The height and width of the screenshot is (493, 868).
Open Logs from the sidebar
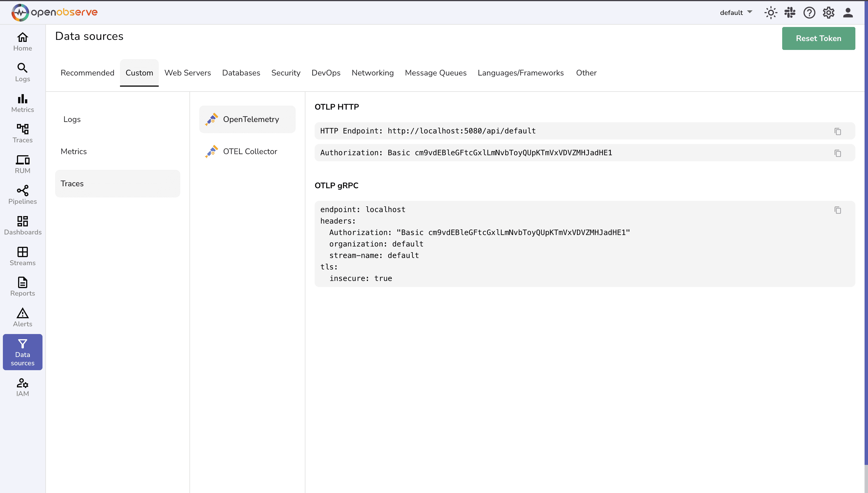coord(22,72)
